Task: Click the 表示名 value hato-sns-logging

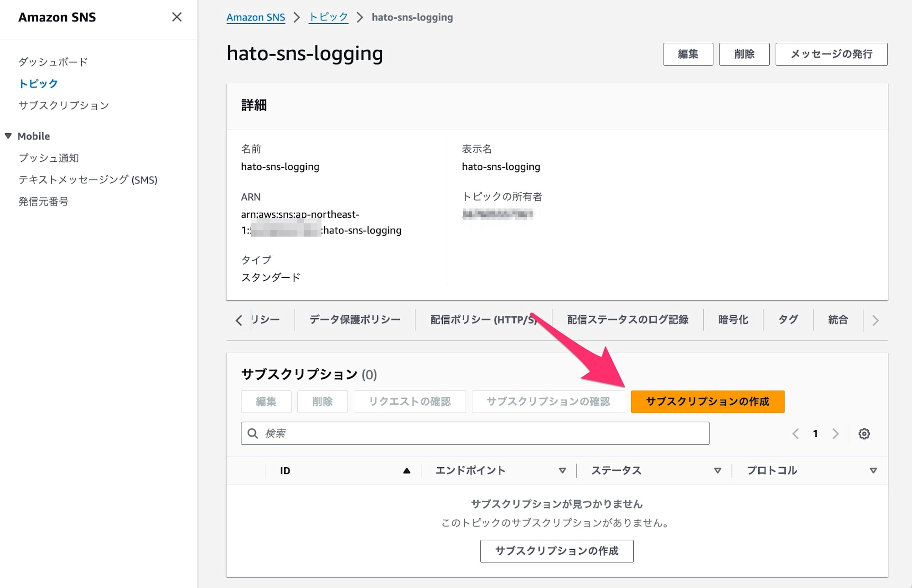Action: [x=501, y=167]
